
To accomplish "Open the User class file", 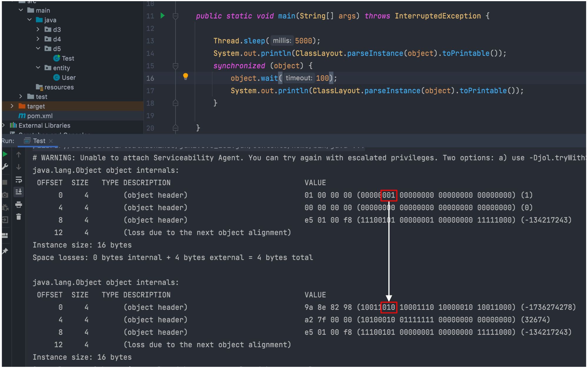I will pyautogui.click(x=69, y=78).
